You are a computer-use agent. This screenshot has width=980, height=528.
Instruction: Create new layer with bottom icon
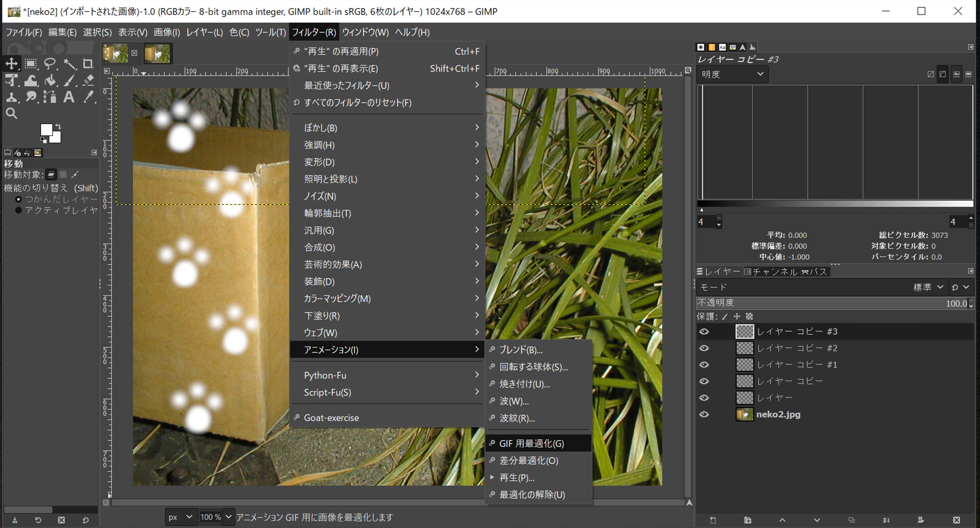point(713,520)
